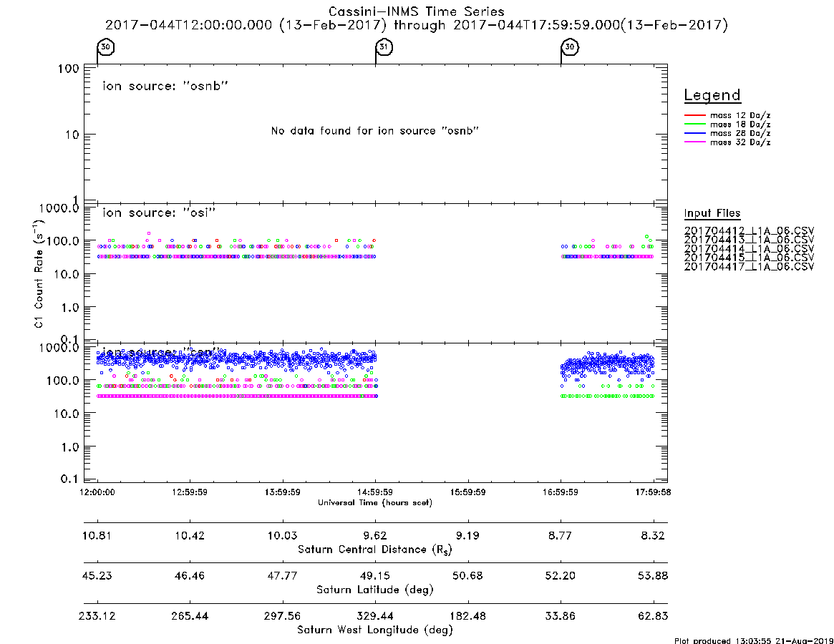Click the 9.62 distance value
The height and width of the screenshot is (644, 834).
coord(375,535)
